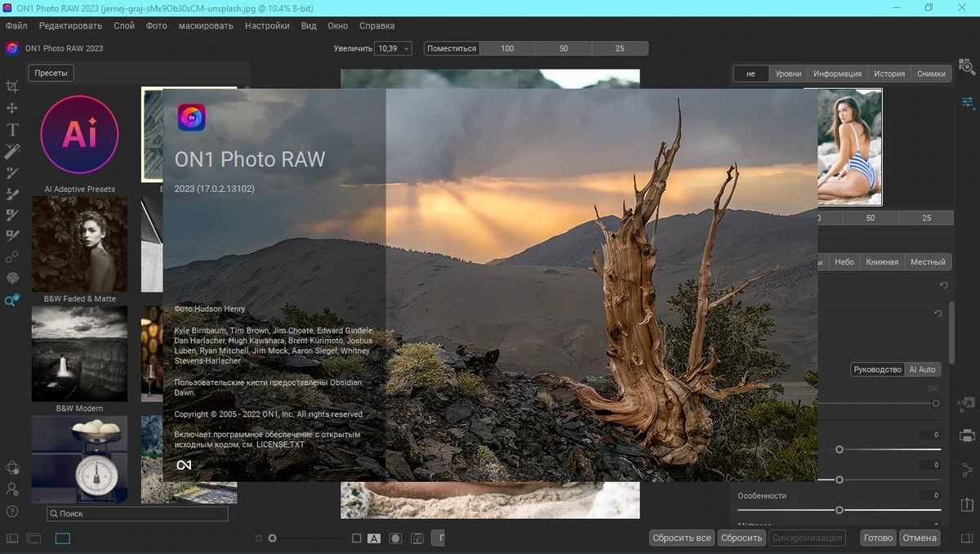Toggle the AI Auto mode button
The width and height of the screenshot is (980, 554).
point(922,369)
